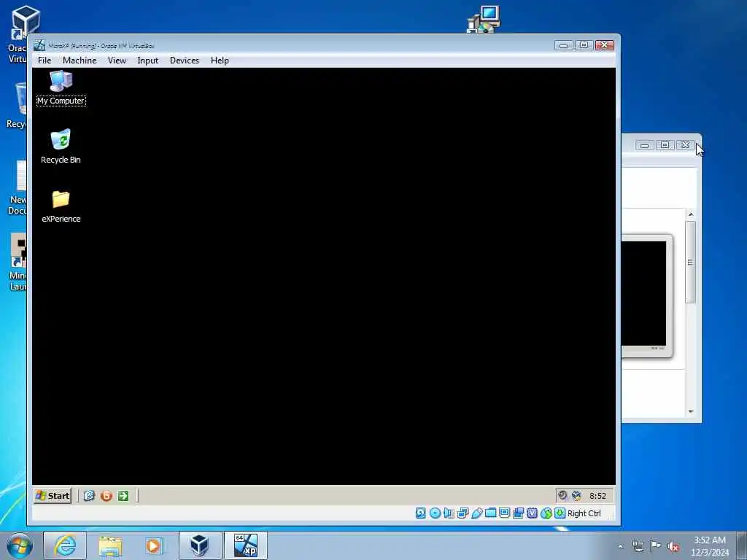The image size is (747, 560).
Task: Click the gray round tray icon in guest taskbar
Action: tap(562, 495)
